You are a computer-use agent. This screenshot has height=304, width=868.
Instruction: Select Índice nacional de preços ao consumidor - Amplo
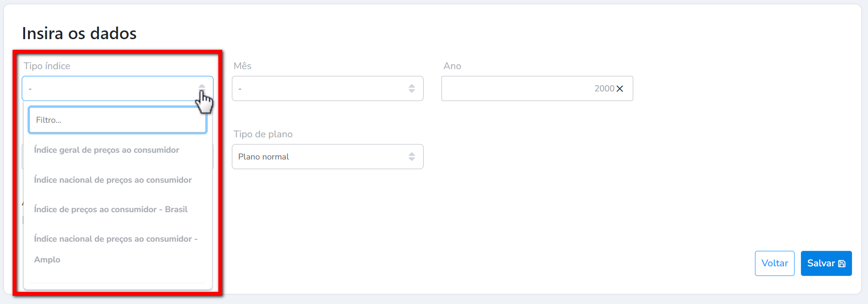[x=115, y=239]
